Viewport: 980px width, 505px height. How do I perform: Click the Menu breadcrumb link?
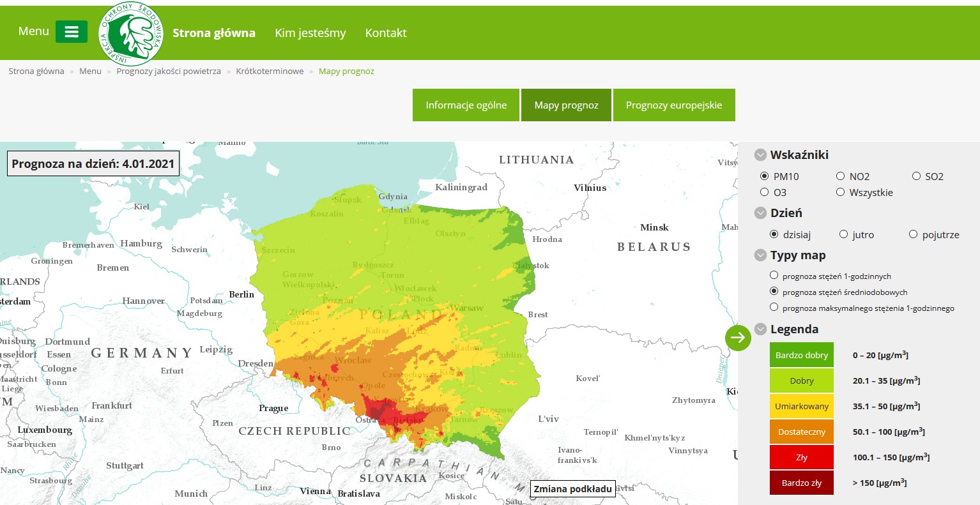(90, 71)
